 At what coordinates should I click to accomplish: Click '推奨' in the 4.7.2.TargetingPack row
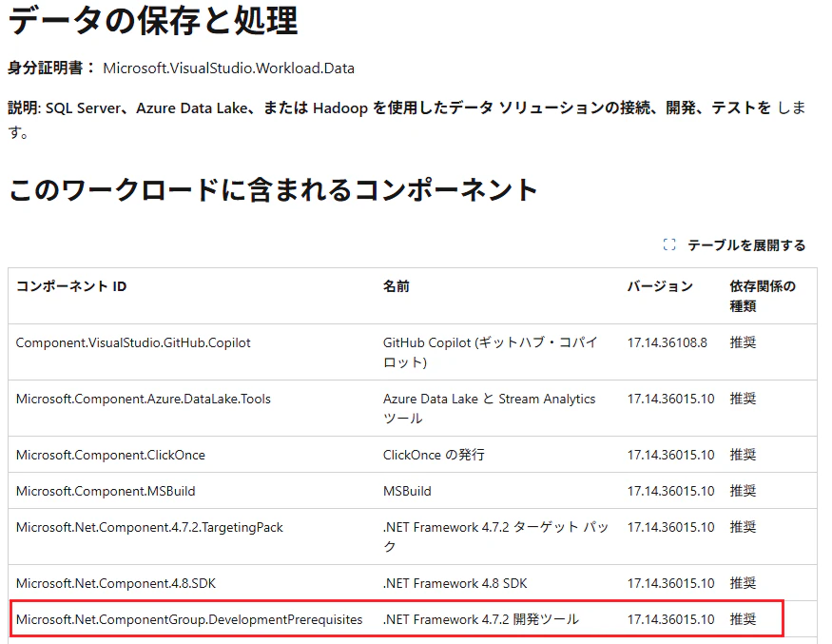[x=743, y=528]
